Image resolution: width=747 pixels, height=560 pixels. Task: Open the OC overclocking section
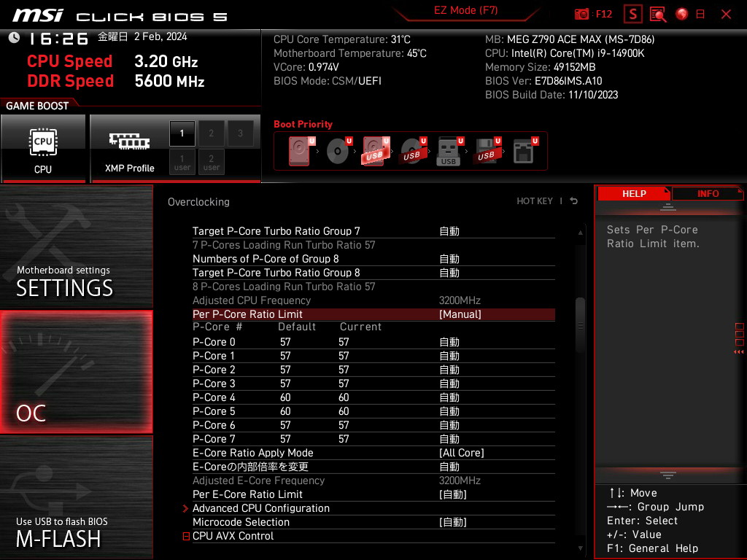coord(77,372)
